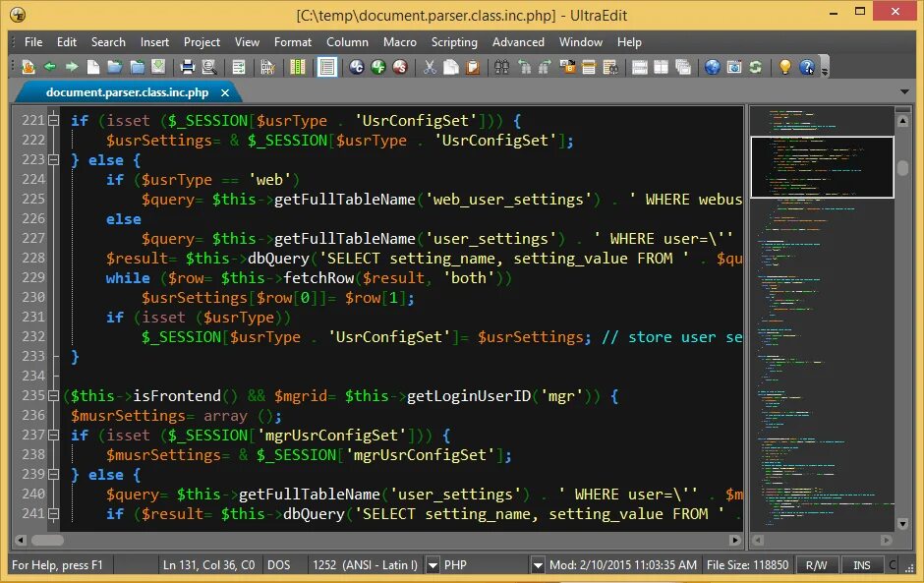
Task: Toggle word wrap toolbar icon
Action: [x=239, y=67]
